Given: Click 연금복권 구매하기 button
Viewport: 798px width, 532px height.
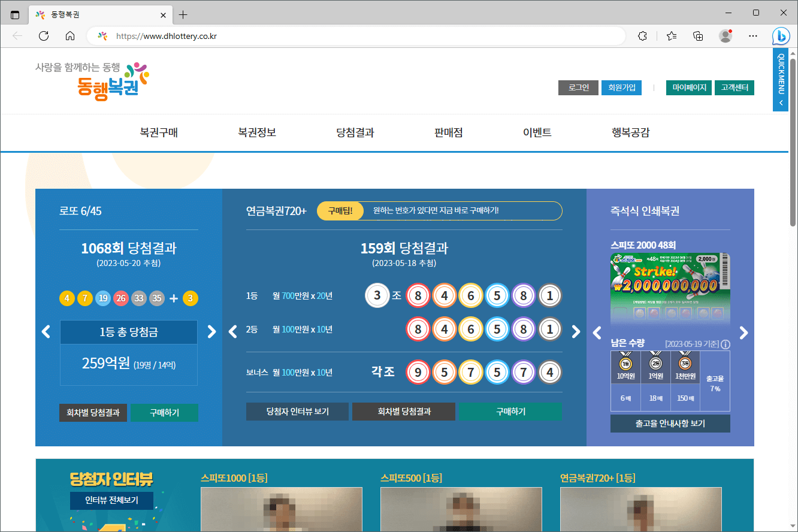Looking at the screenshot, I should 510,412.
